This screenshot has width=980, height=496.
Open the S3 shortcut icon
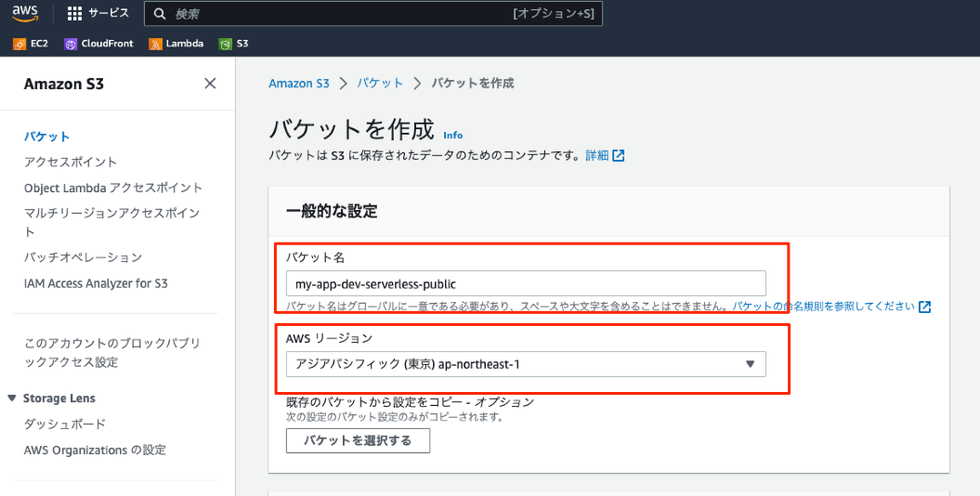225,44
